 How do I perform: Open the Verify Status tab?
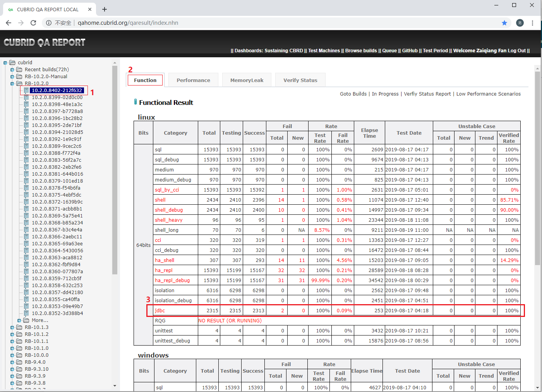click(x=300, y=80)
